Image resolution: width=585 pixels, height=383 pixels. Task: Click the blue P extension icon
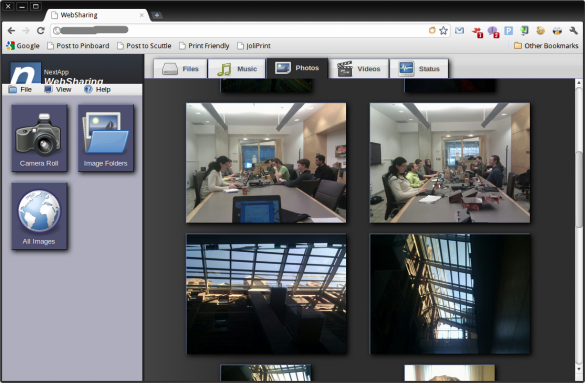(x=509, y=31)
